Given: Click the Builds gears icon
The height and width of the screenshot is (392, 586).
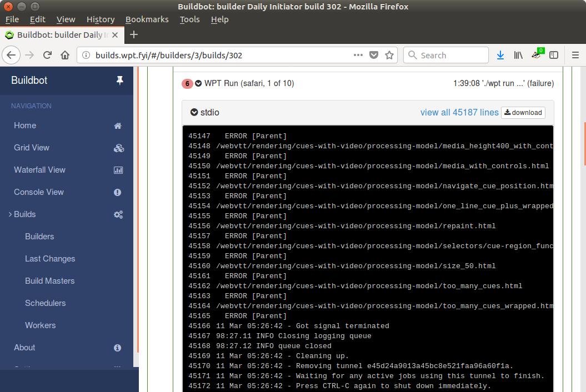Looking at the screenshot, I should point(118,214).
